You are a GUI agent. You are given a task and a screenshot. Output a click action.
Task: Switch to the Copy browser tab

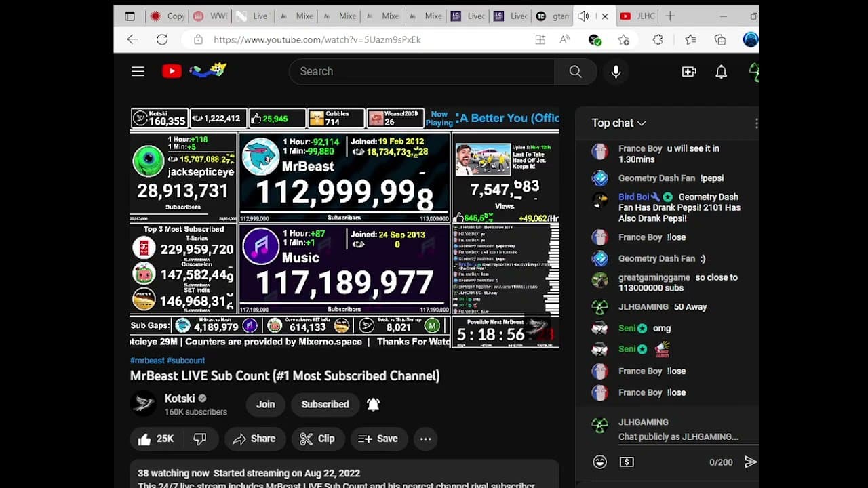pos(167,16)
